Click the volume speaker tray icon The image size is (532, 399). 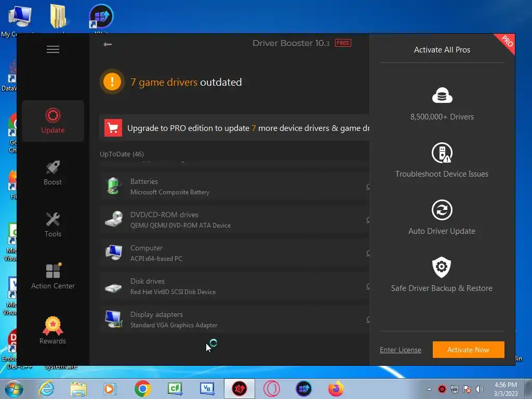[480, 389]
